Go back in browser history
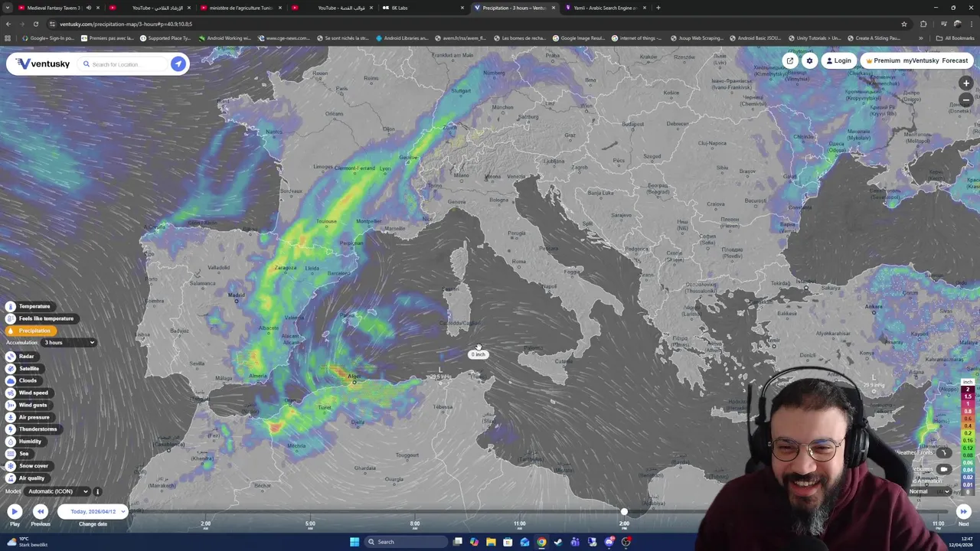980x551 pixels. 8,24
